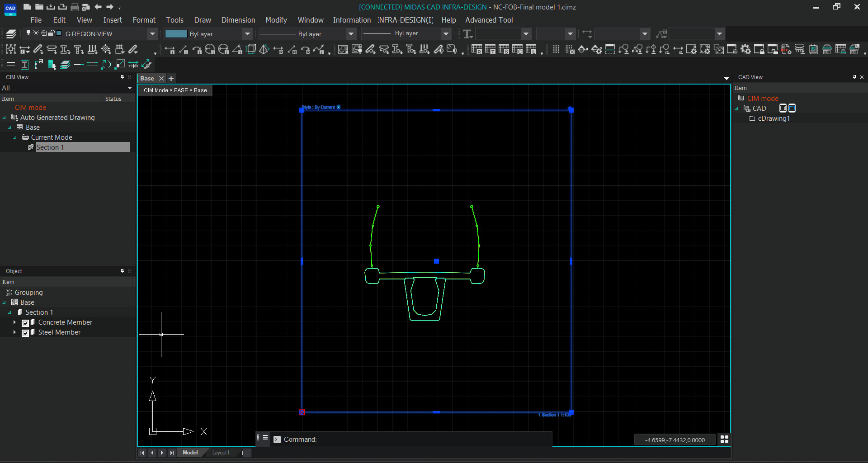Viewport: 868px width, 463px height.
Task: Pin the CIM View panel
Action: point(122,77)
